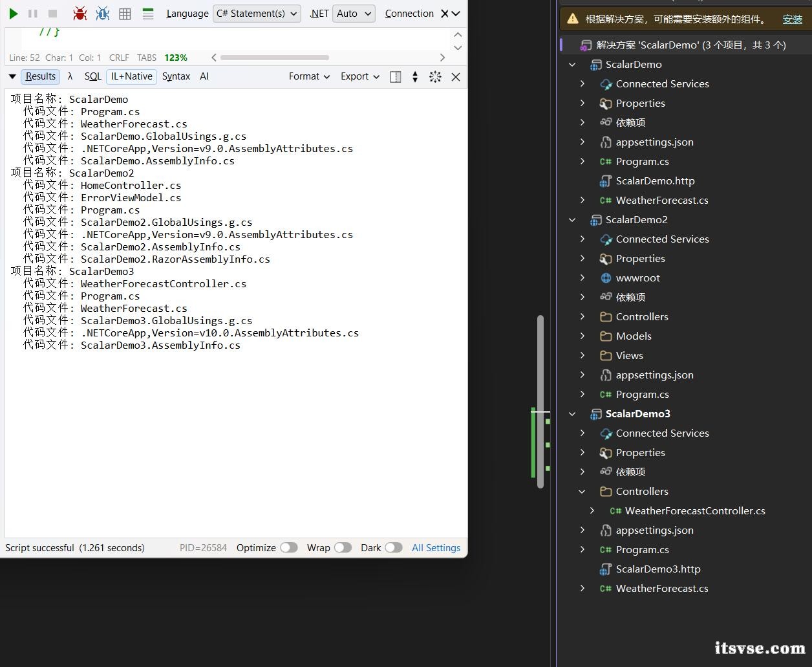
Task: Expand the Models folder in ScalarDemo2
Action: (x=582, y=336)
